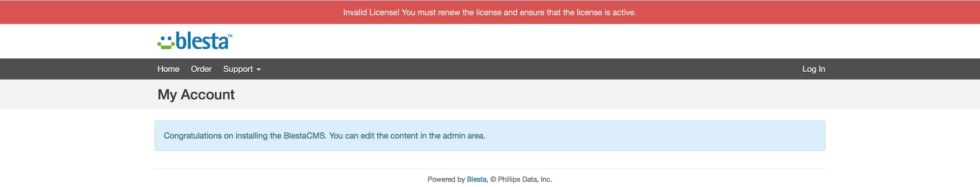Click the Phillips Data, Inc. footer text
The width and height of the screenshot is (980, 187).
pyautogui.click(x=525, y=179)
